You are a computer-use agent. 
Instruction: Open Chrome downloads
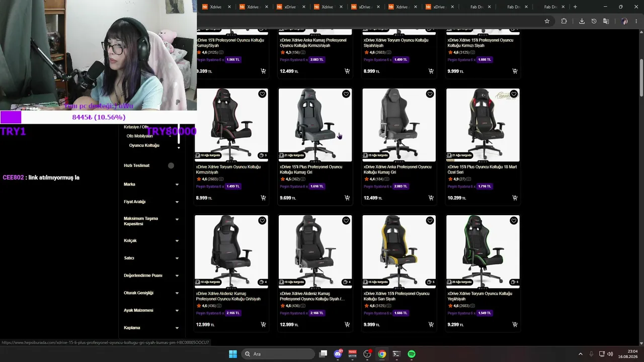582,21
